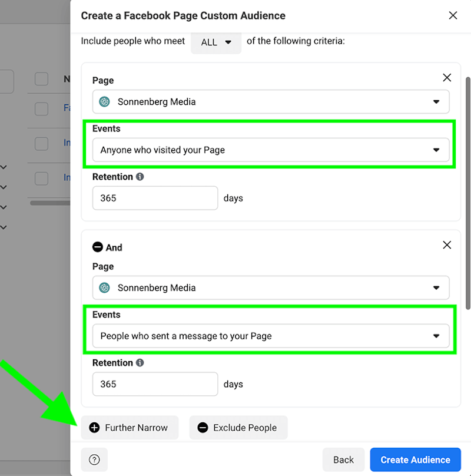Open the Sonnenberg Media Page dropdown above the And block
471x476 pixels.
click(271, 102)
